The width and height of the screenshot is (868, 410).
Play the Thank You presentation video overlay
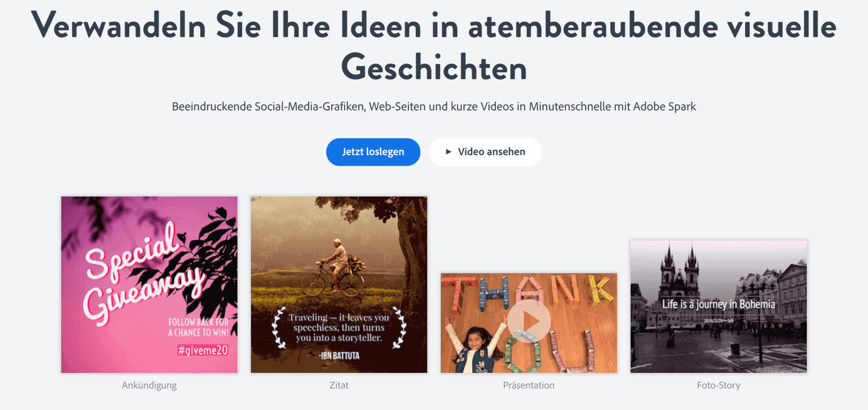pyautogui.click(x=529, y=321)
